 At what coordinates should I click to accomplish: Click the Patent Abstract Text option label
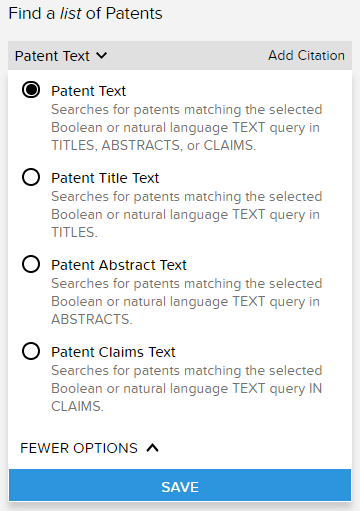tap(119, 265)
